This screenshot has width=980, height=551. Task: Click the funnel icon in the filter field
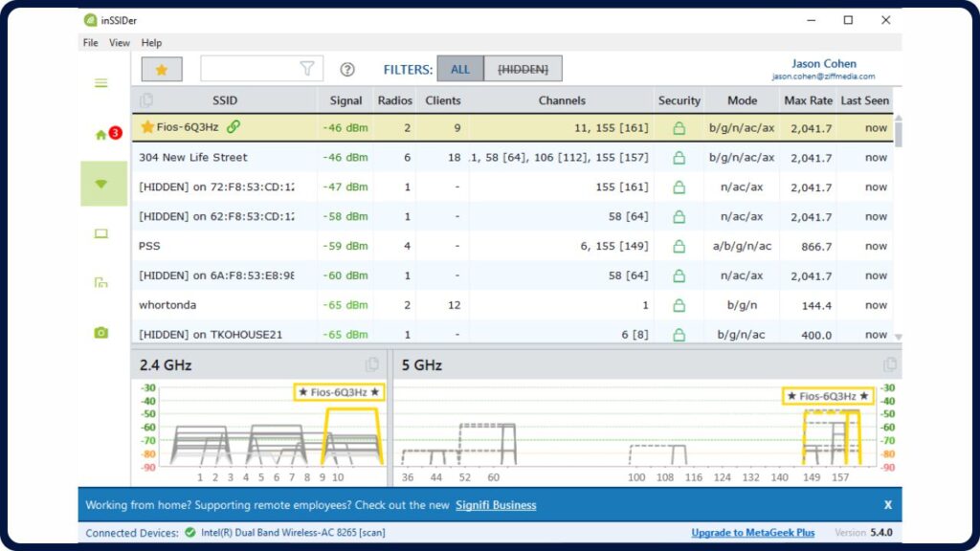tap(306, 68)
